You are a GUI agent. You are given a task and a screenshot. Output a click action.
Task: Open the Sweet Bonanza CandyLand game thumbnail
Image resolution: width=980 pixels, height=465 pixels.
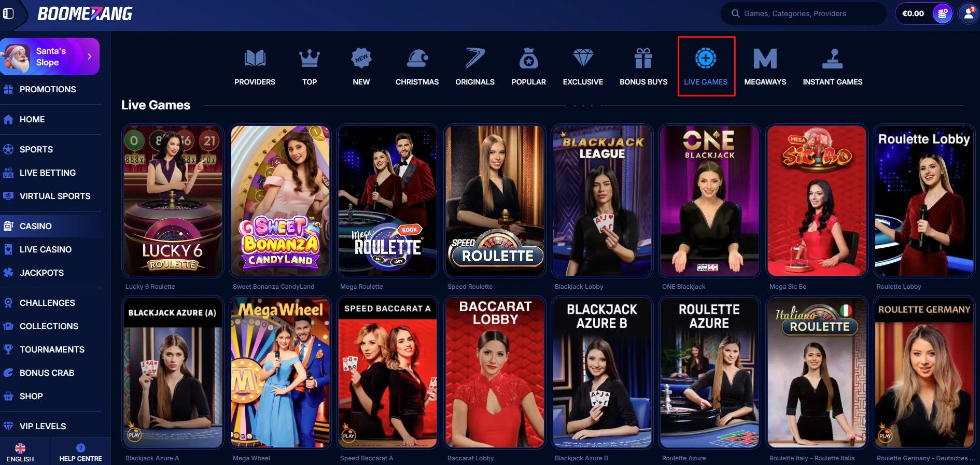(280, 201)
